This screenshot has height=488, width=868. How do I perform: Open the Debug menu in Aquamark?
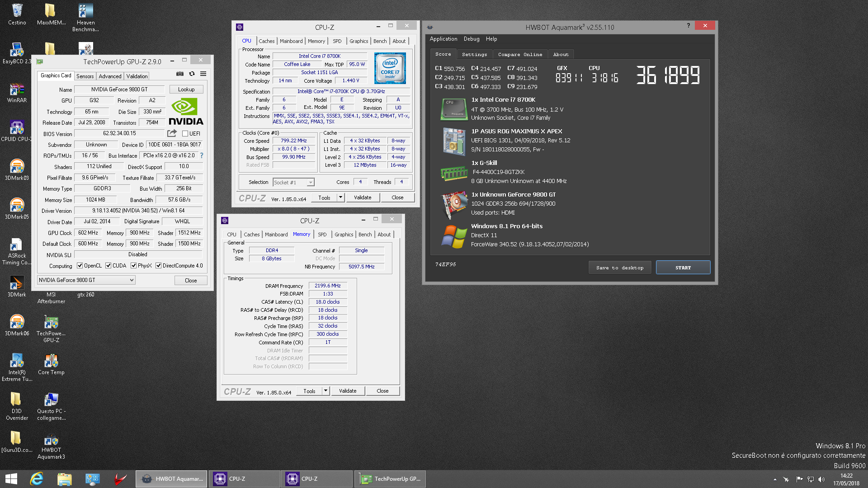point(472,39)
